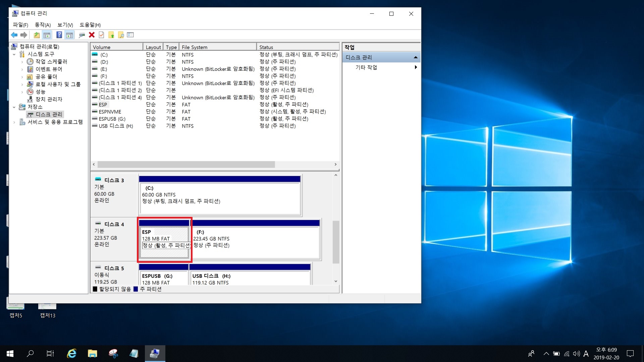The height and width of the screenshot is (362, 644).
Task: Select ESPUSB (G:) volume row
Action: coord(215,119)
